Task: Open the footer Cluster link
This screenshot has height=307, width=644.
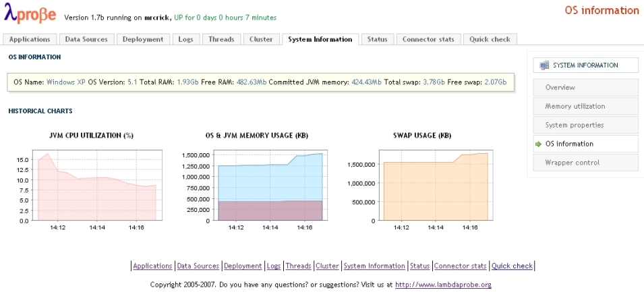Action: point(327,266)
